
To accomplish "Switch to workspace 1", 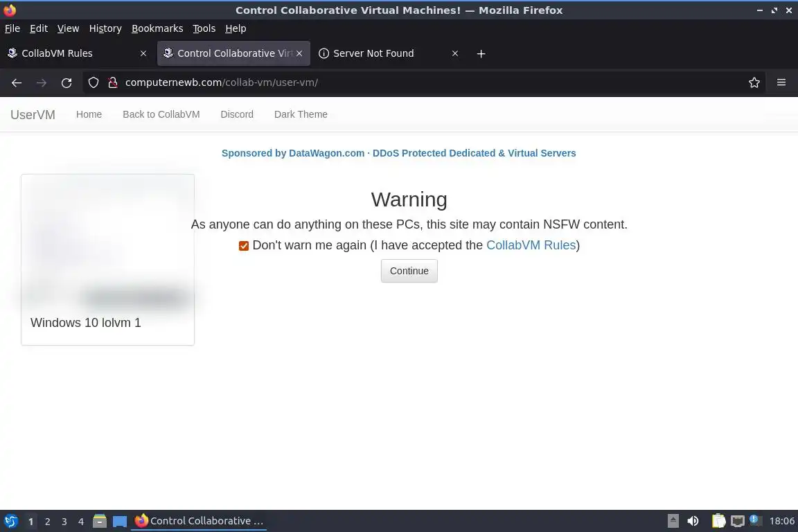I will [x=31, y=522].
